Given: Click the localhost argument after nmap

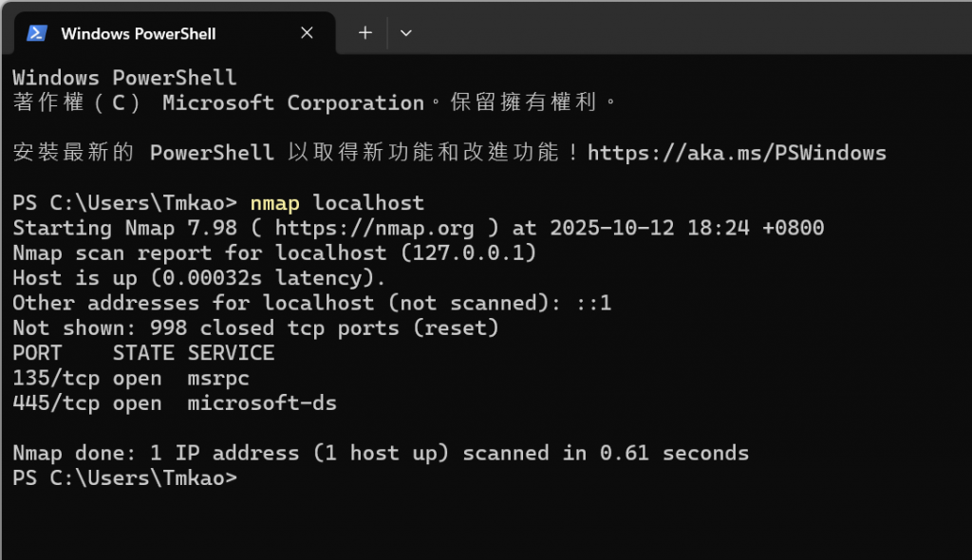Looking at the screenshot, I should coord(368,203).
